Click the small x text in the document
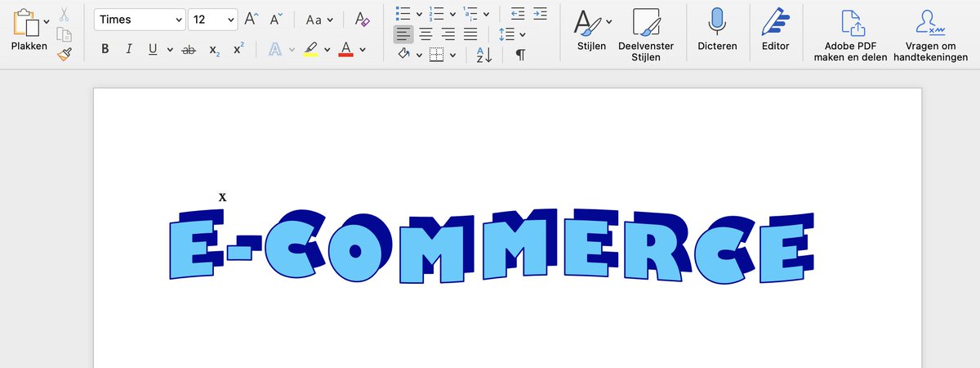The width and height of the screenshot is (980, 368). (222, 197)
